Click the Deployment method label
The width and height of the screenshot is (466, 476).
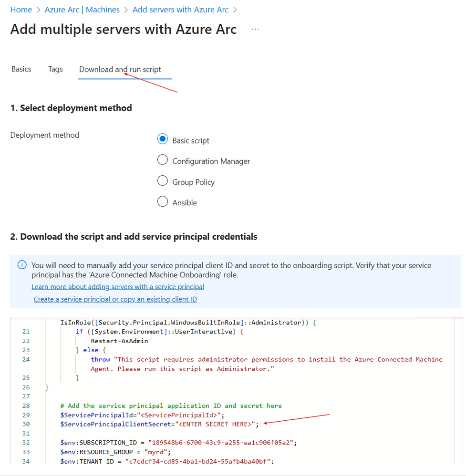(45, 135)
